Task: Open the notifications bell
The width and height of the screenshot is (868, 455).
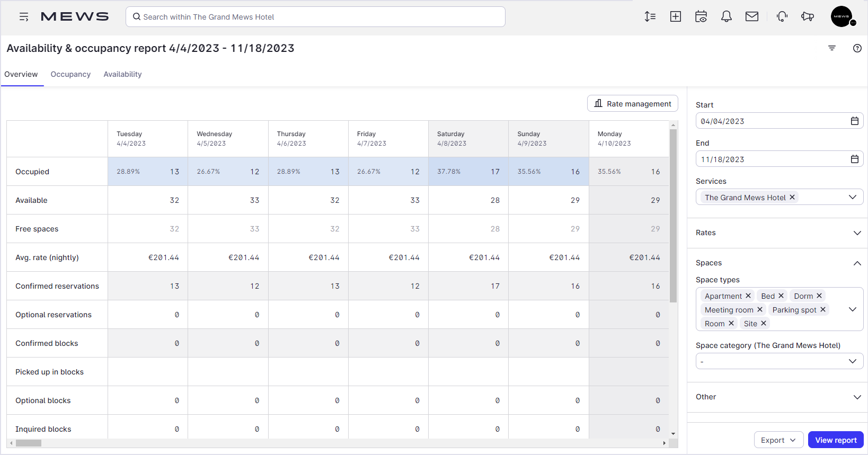Action: (x=727, y=17)
